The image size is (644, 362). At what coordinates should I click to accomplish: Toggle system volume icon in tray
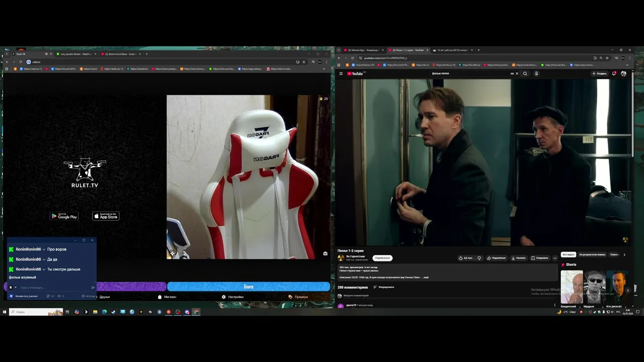(613, 312)
